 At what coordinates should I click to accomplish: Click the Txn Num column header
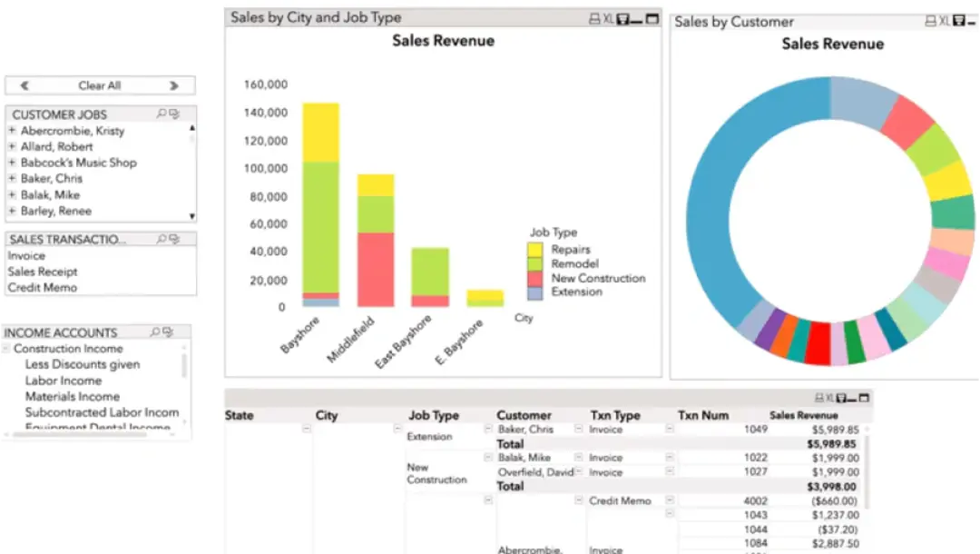pos(703,415)
